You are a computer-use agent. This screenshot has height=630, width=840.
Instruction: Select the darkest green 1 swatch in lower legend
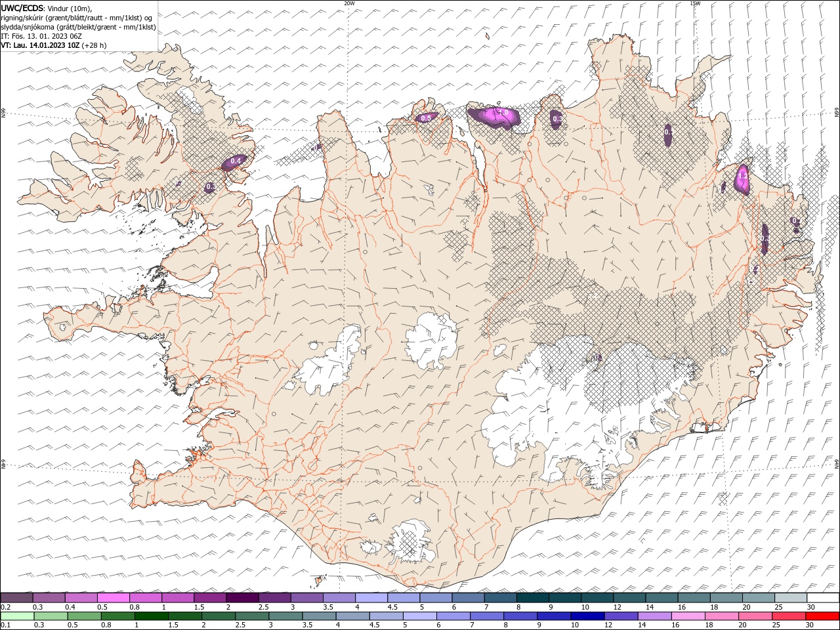coord(152,616)
